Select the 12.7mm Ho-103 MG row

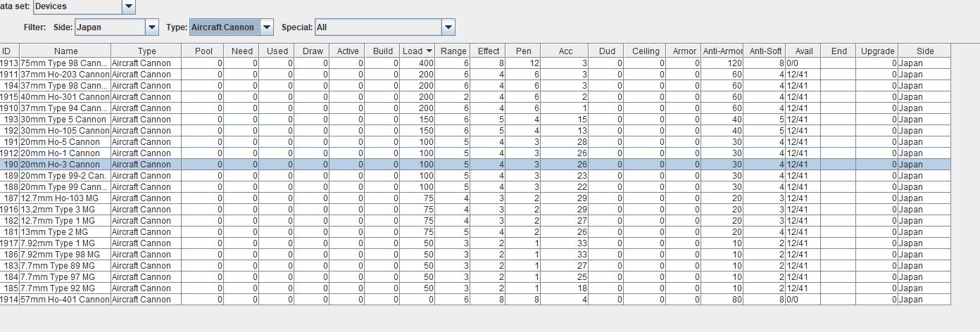[x=475, y=198]
